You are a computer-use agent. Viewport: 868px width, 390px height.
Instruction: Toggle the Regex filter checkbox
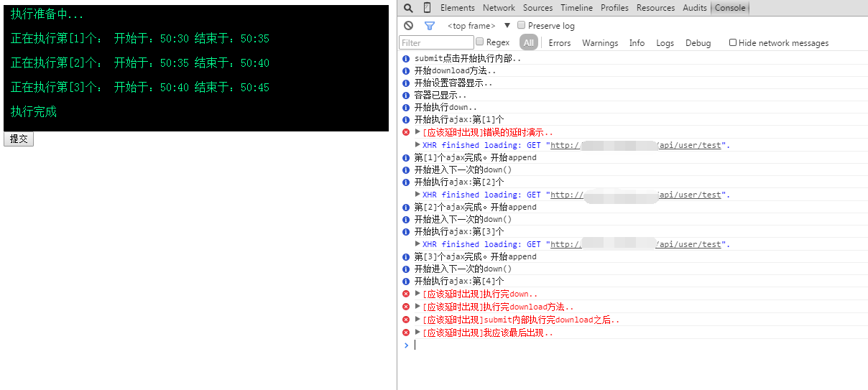pyautogui.click(x=480, y=42)
